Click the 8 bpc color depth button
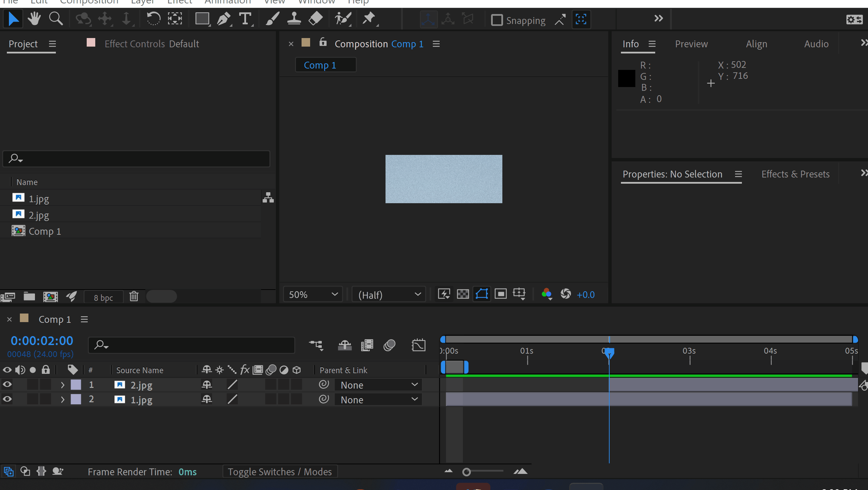The width and height of the screenshot is (868, 490). [103, 297]
